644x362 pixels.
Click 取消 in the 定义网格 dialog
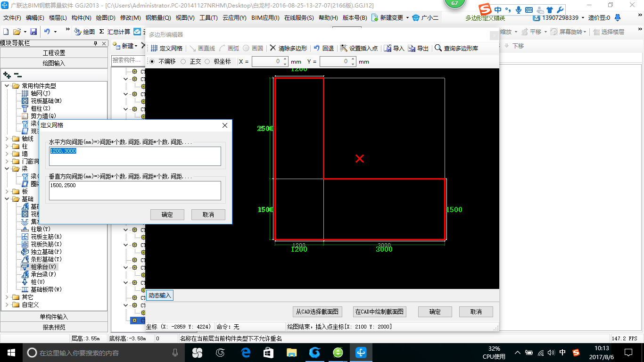pos(208,214)
